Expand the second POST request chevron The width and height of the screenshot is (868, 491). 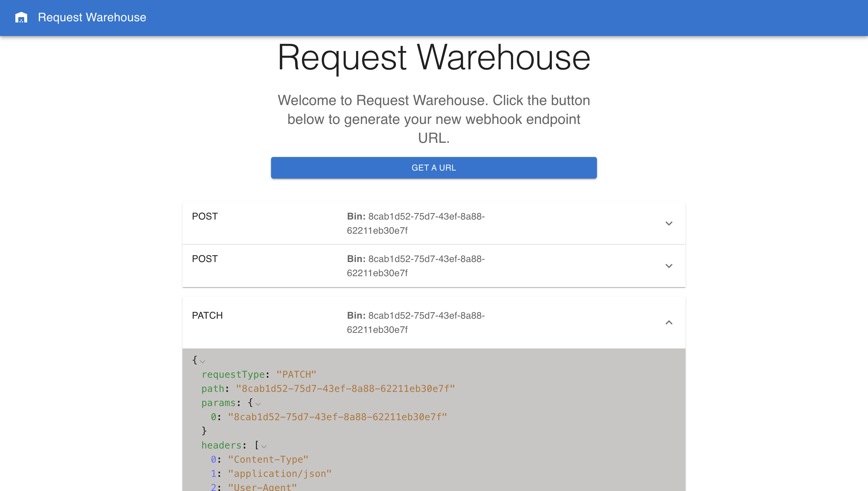[669, 266]
